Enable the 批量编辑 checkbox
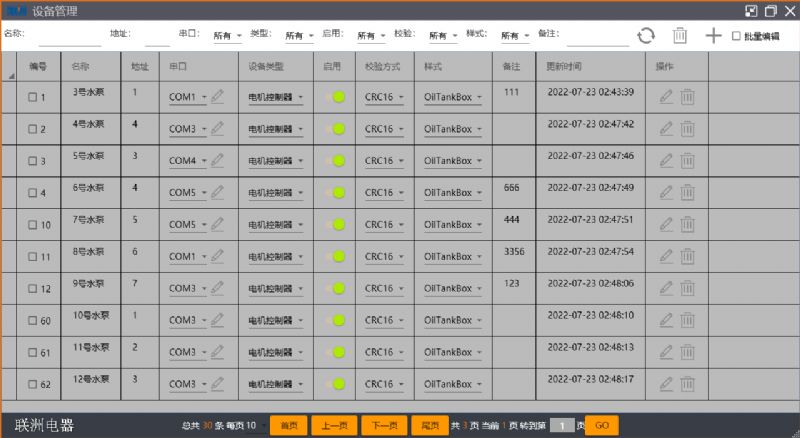 737,35
